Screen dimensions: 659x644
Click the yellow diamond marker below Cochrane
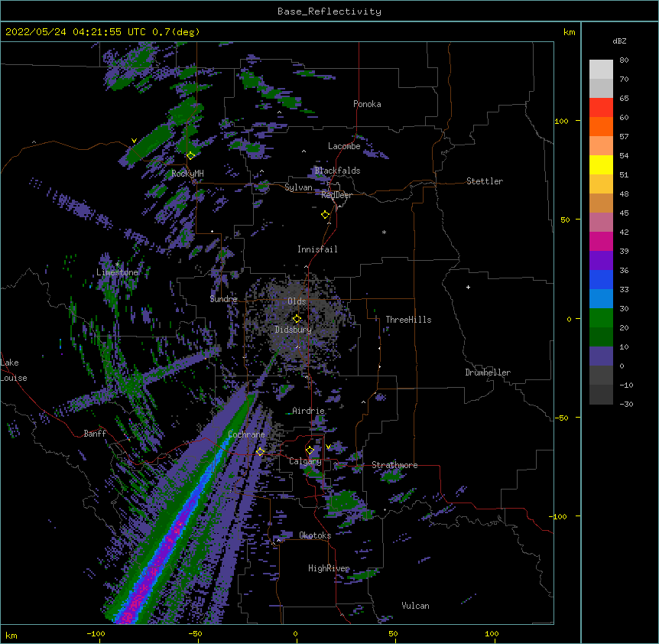[260, 451]
